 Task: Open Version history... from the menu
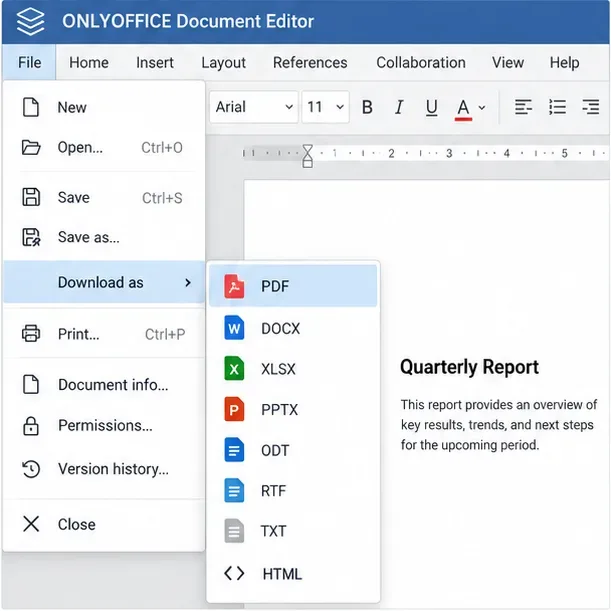click(x=104, y=469)
